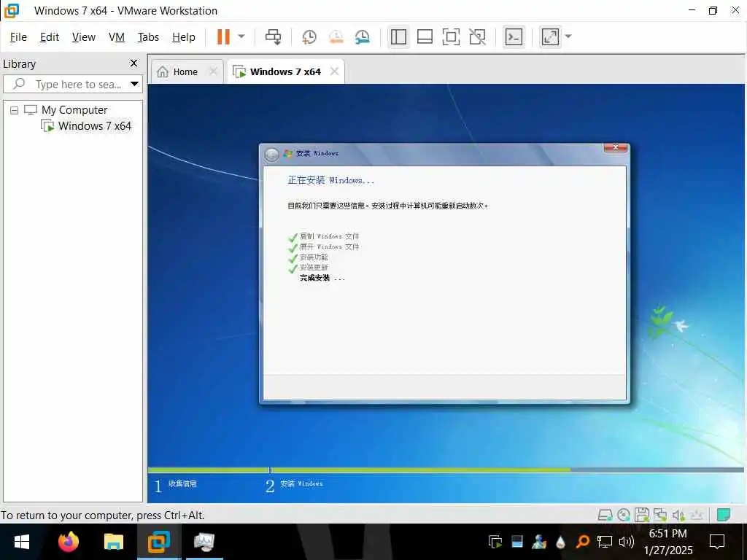Click the '1 收集信息' setup step label
747x560 pixels.
tap(175, 485)
